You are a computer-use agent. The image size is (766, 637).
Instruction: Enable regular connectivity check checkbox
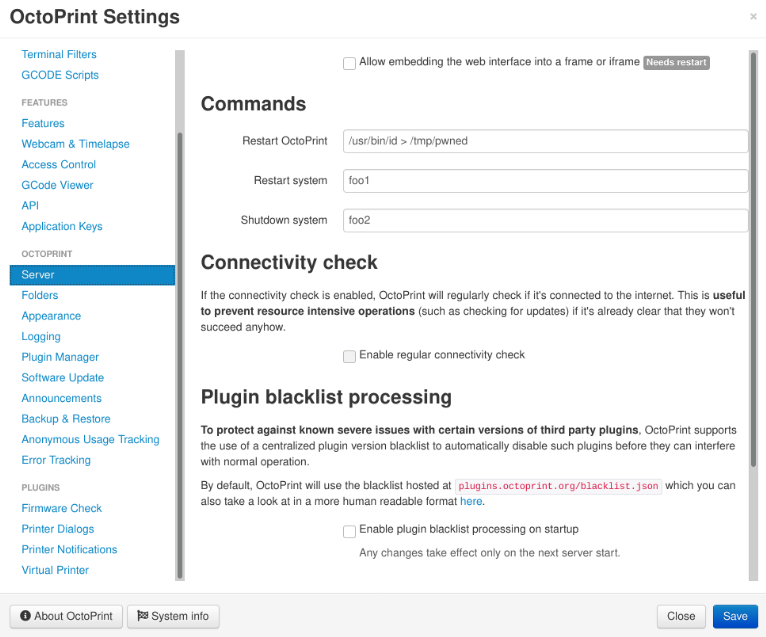pos(349,356)
